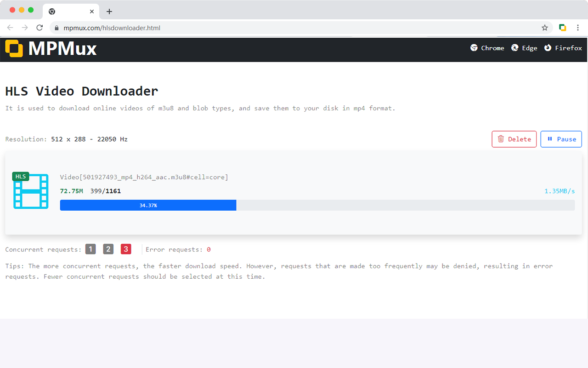Screen dimensions: 588x368
Task: Open the Chrome extension link
Action: coord(487,48)
